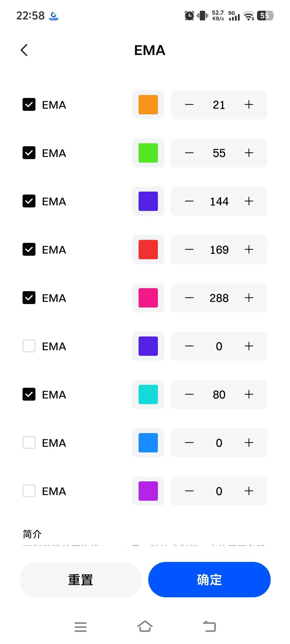Tap minus next to value 144
Screen dimensions: 290x644
189,201
